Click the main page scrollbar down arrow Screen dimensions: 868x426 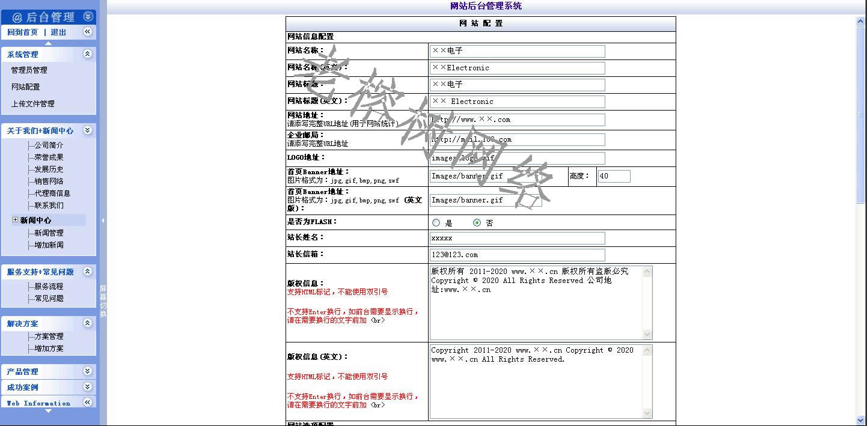click(860, 420)
